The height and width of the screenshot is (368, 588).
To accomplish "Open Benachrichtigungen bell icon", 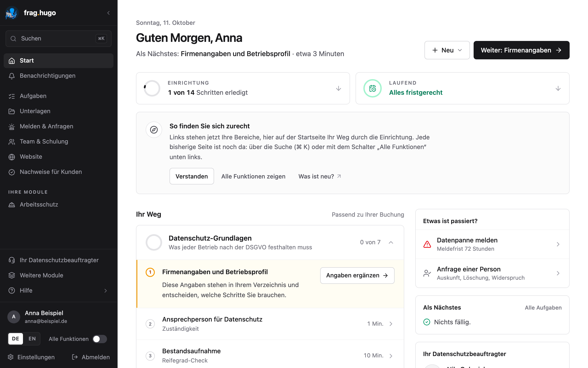I will click(x=12, y=76).
